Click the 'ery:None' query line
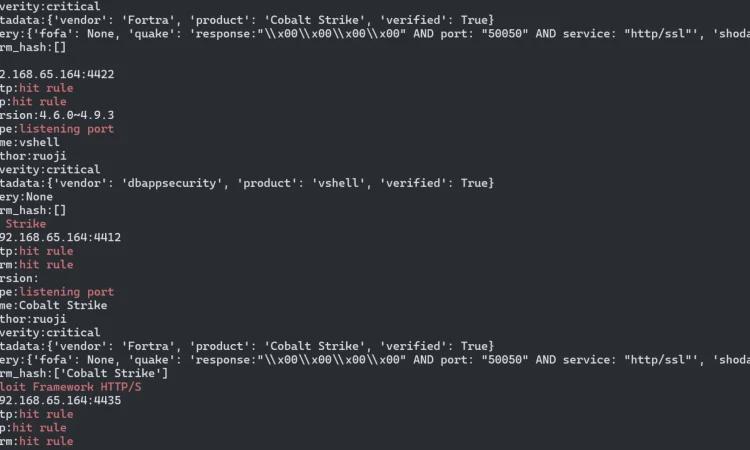 click(26, 197)
